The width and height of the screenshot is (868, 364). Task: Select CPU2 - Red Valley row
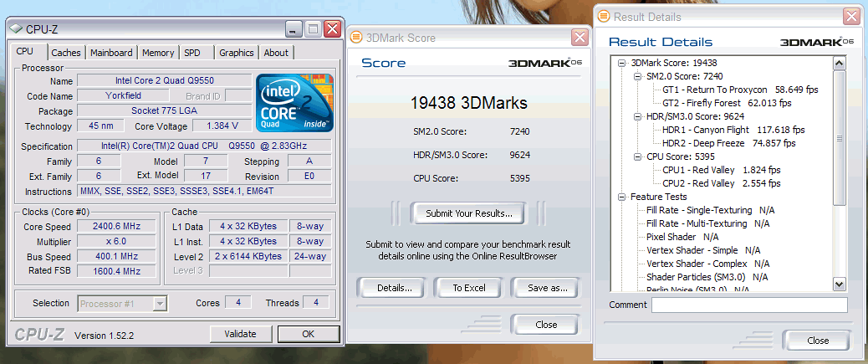(722, 183)
